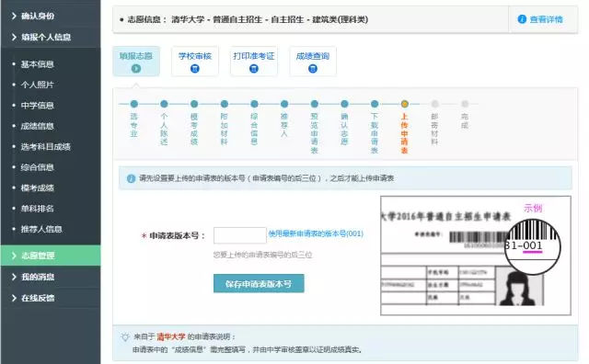Click the 推荐人 step dot

[284, 104]
